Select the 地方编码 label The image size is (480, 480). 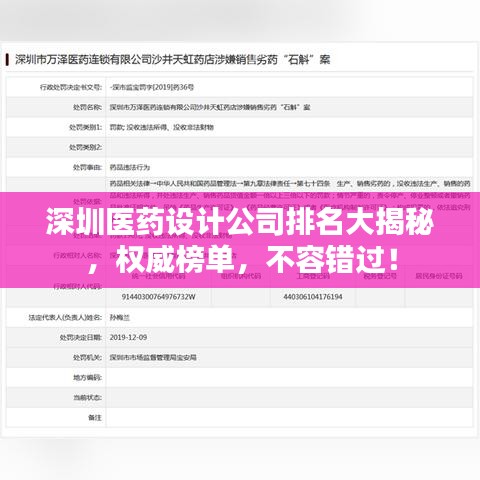87,377
